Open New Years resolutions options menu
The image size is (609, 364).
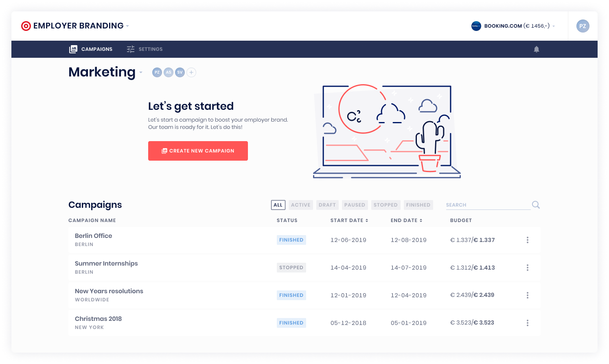[528, 295]
